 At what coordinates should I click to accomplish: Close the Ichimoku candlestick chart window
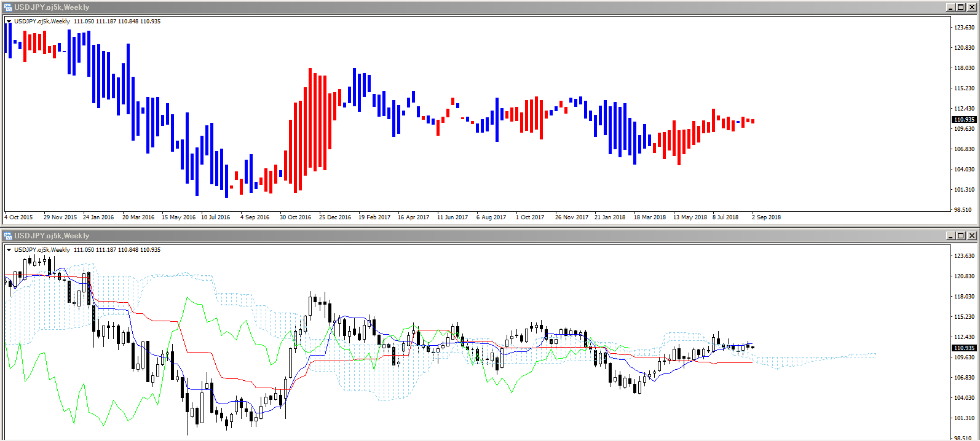click(972, 236)
